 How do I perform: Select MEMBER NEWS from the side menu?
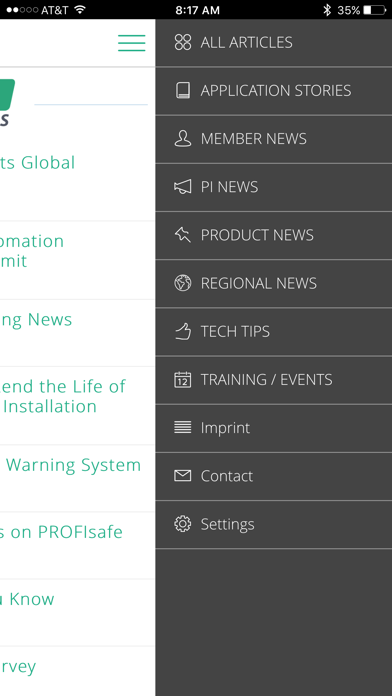(x=274, y=139)
